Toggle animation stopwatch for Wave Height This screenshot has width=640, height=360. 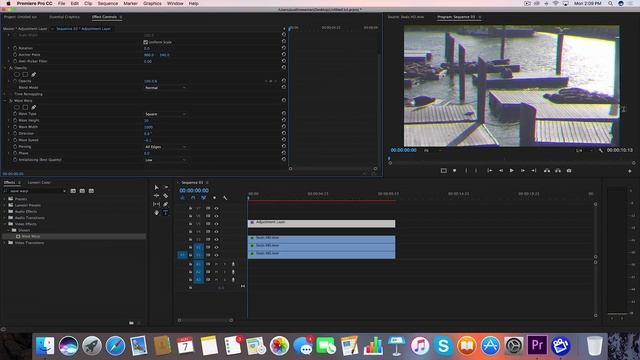pos(15,120)
